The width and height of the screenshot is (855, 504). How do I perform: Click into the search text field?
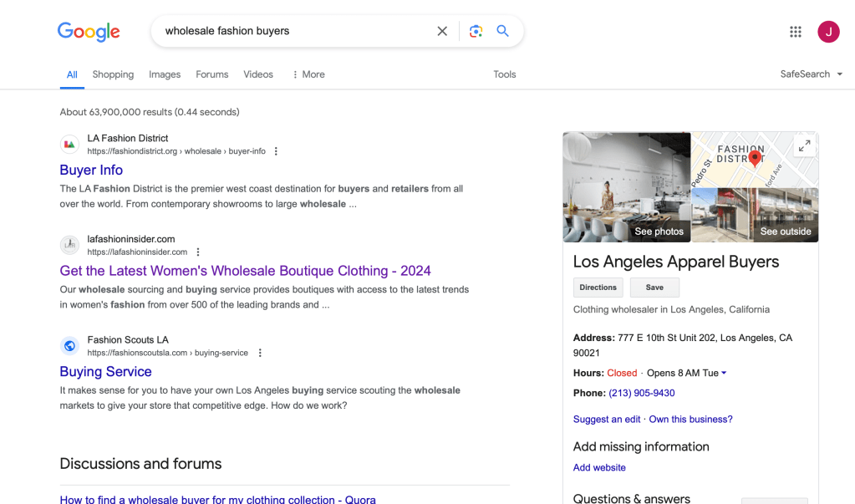(x=293, y=31)
